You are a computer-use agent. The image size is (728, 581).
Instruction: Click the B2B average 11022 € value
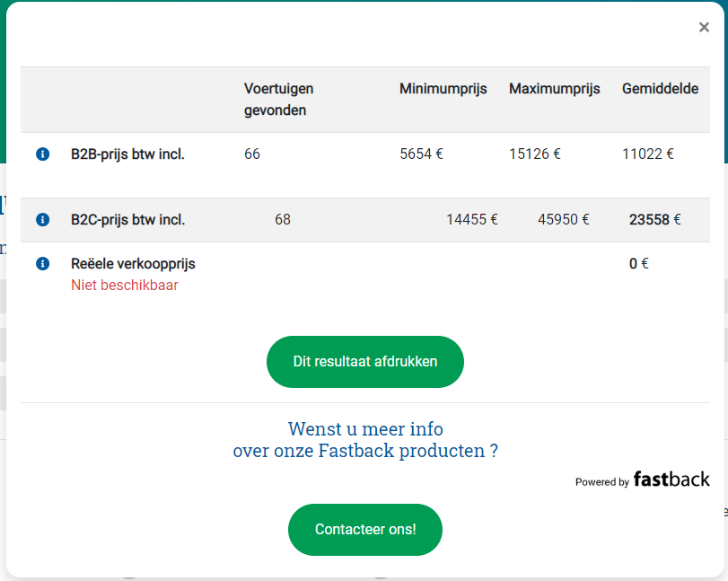pyautogui.click(x=648, y=154)
